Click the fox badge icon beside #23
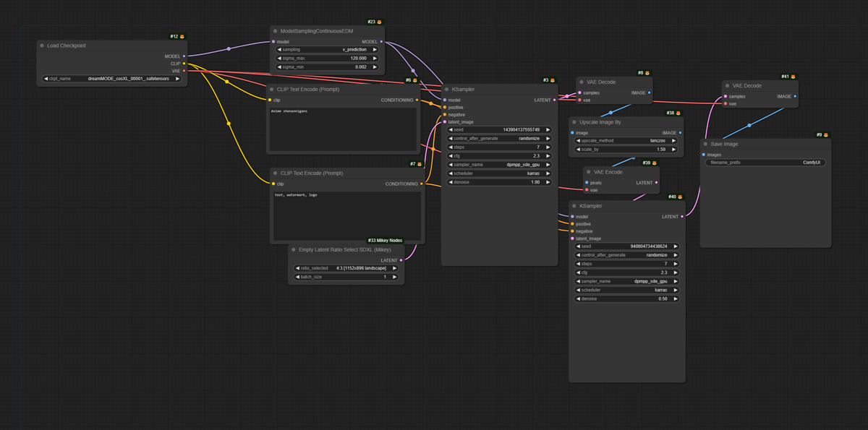Viewport: 868px width, 430px height. [380, 22]
